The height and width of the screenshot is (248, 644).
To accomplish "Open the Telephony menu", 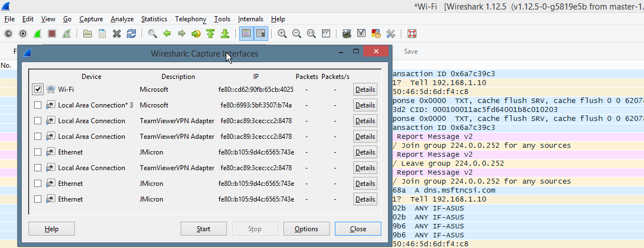I will pyautogui.click(x=191, y=19).
